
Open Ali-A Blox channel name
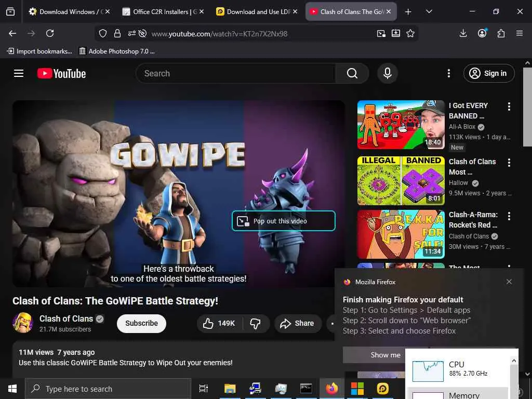tap(462, 127)
